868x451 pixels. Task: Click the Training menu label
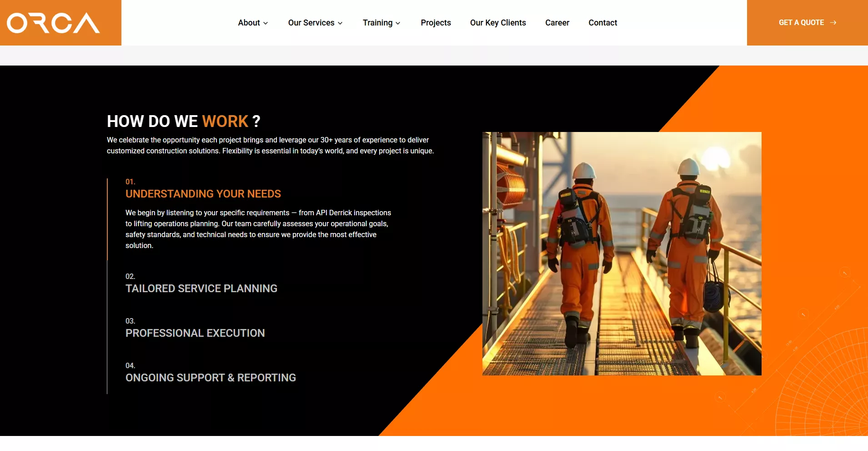(x=377, y=23)
